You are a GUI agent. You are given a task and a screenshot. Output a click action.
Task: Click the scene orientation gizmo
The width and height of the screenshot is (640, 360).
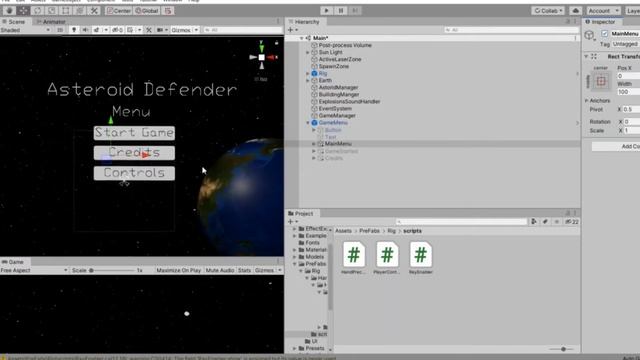[x=262, y=58]
